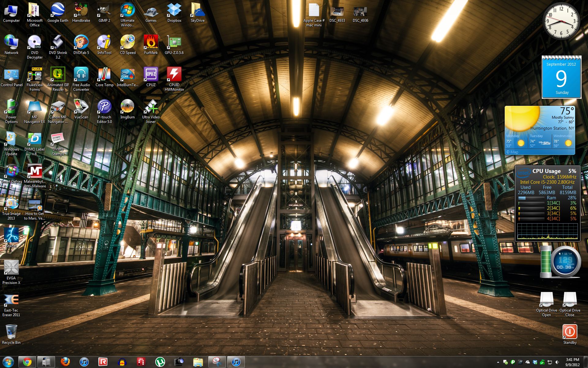Open the Games desktop icon
The image size is (588, 368).
(x=151, y=13)
